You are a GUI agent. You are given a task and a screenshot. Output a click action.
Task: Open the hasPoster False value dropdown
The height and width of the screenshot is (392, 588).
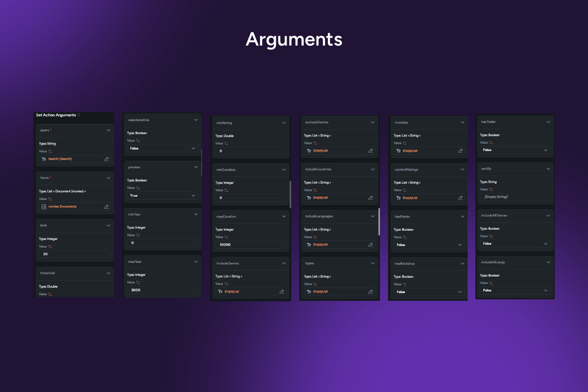[429, 245]
